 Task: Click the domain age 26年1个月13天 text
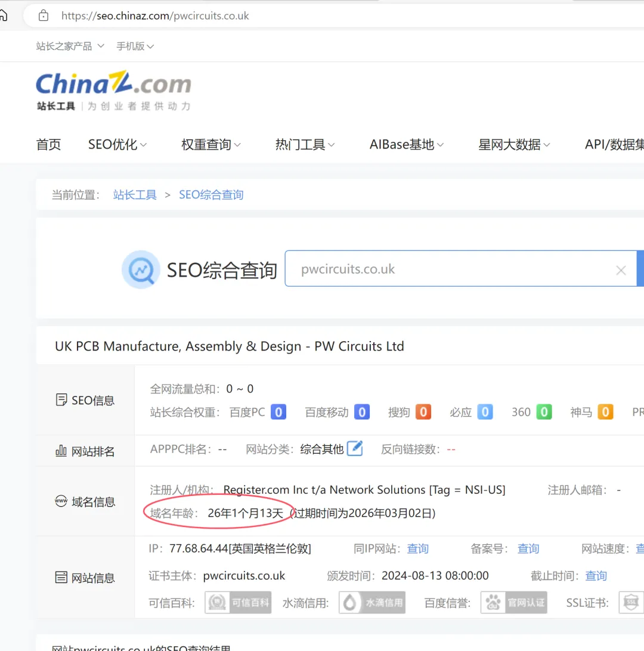(246, 513)
